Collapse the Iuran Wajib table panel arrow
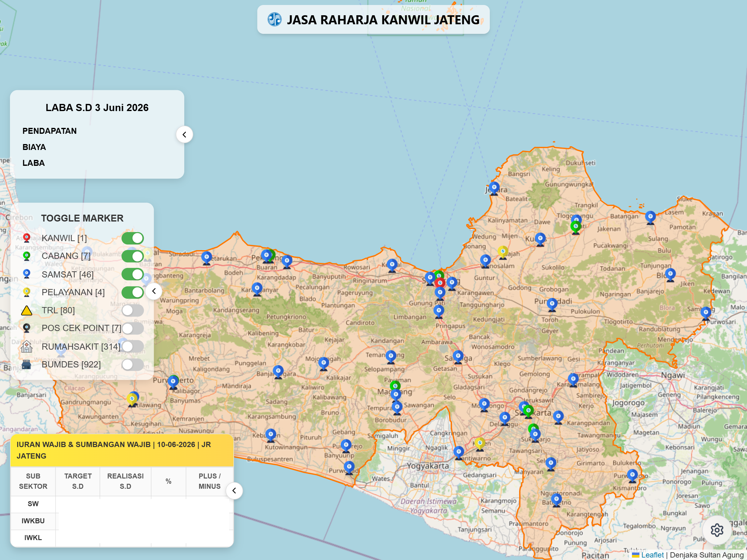The height and width of the screenshot is (560, 747). pos(234,491)
